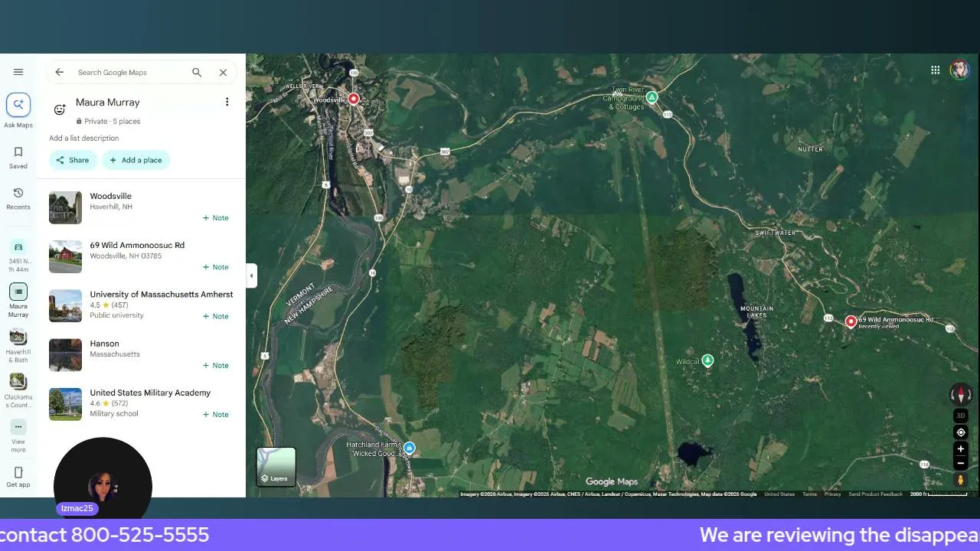Open the 69 Wild Ammonoosuc Rd thumbnail

coord(65,256)
